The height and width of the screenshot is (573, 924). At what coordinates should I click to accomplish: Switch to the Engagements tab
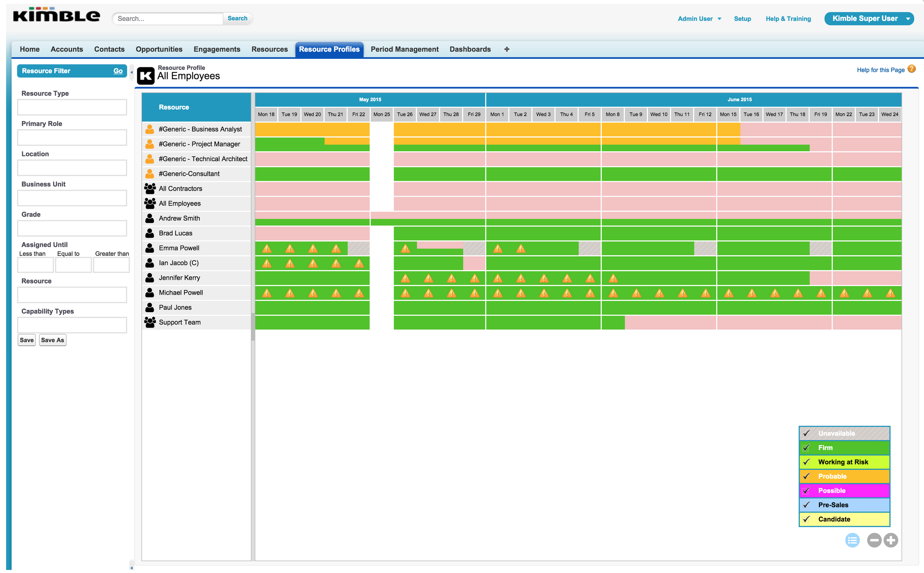click(216, 49)
